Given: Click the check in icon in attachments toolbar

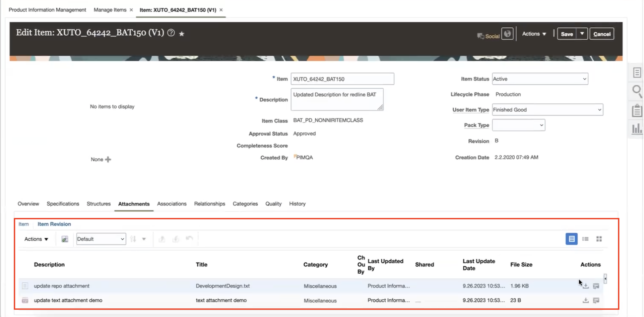Looking at the screenshot, I should (x=176, y=239).
